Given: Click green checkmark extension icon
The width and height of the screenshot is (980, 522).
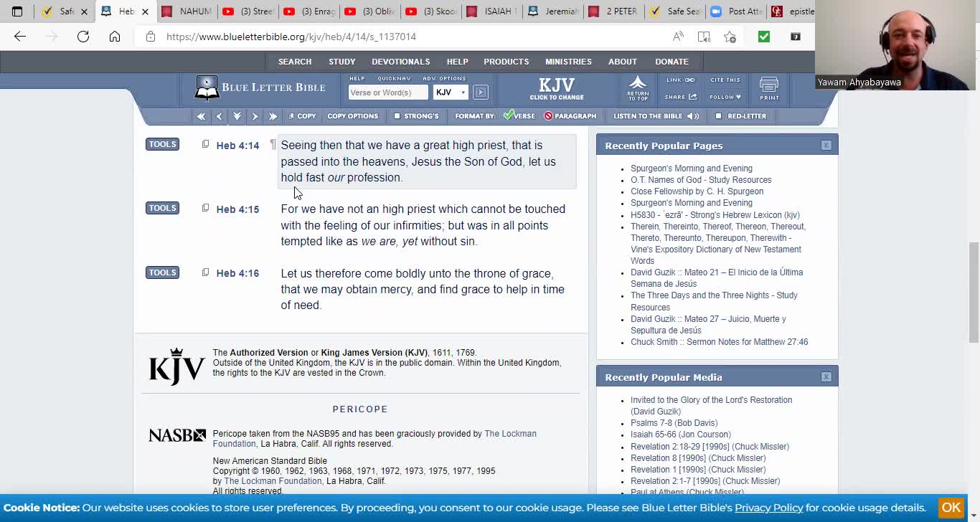Looking at the screenshot, I should [x=764, y=37].
